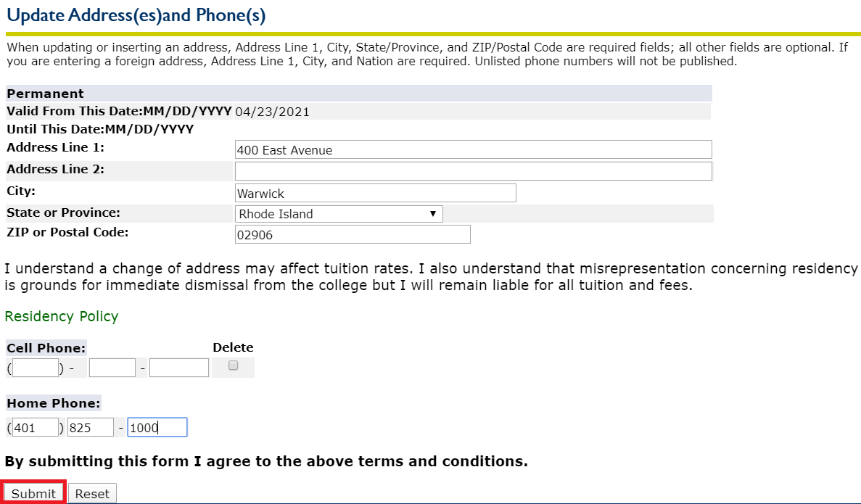The image size is (861, 504).
Task: Click the Home Phone area code 401 box
Action: (x=36, y=428)
